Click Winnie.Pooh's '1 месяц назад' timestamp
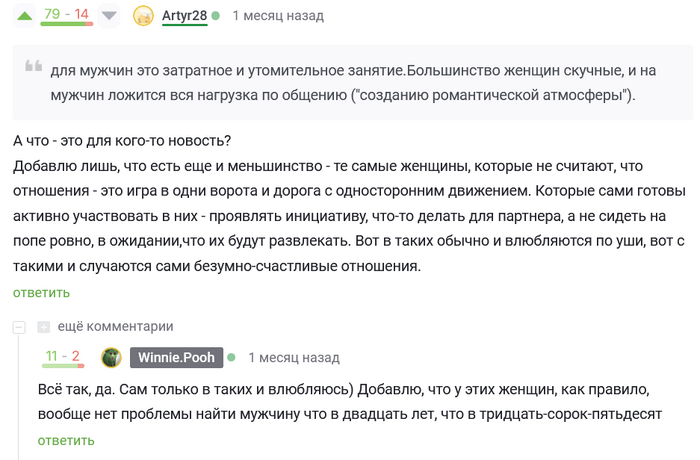This screenshot has width=700, height=460. (x=294, y=358)
